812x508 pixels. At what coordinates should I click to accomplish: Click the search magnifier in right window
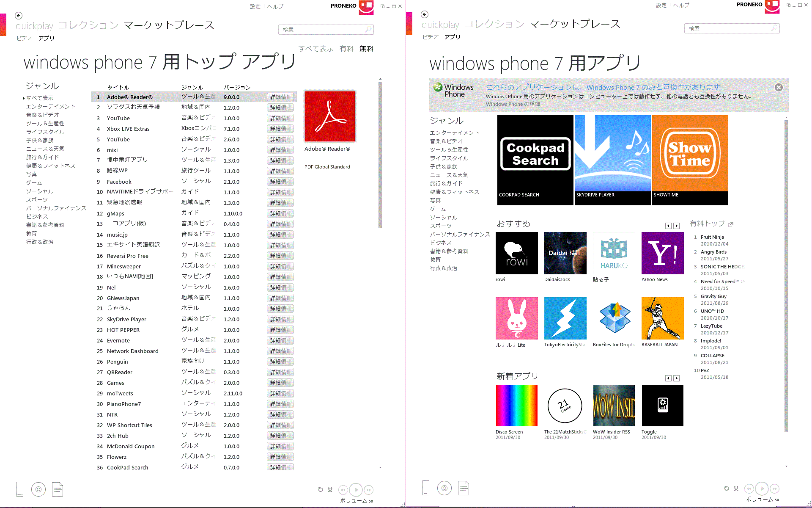click(x=774, y=28)
